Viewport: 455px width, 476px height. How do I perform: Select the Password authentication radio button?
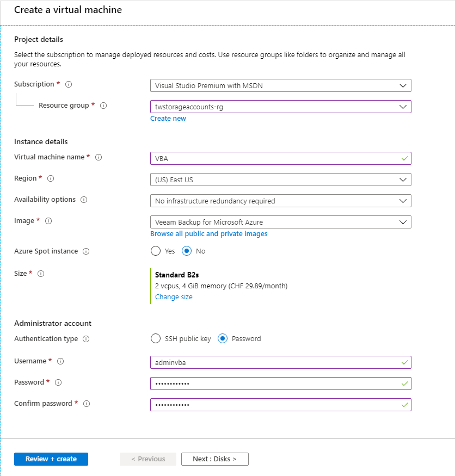(223, 339)
